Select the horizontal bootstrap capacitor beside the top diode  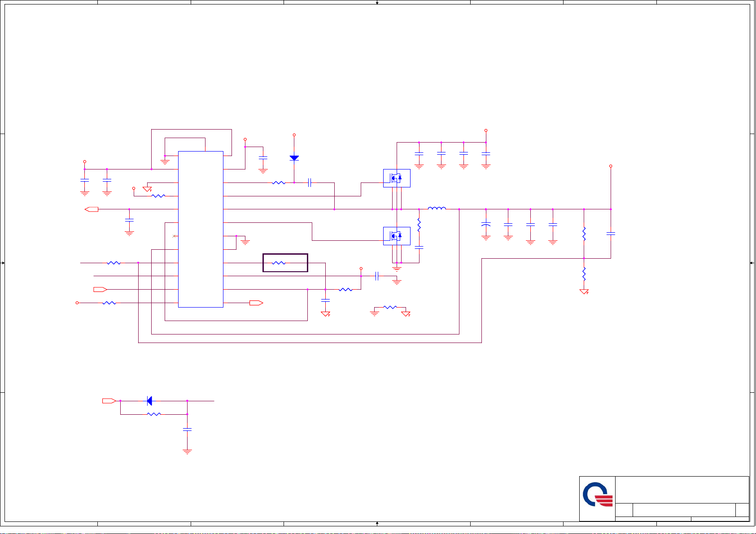310,182
